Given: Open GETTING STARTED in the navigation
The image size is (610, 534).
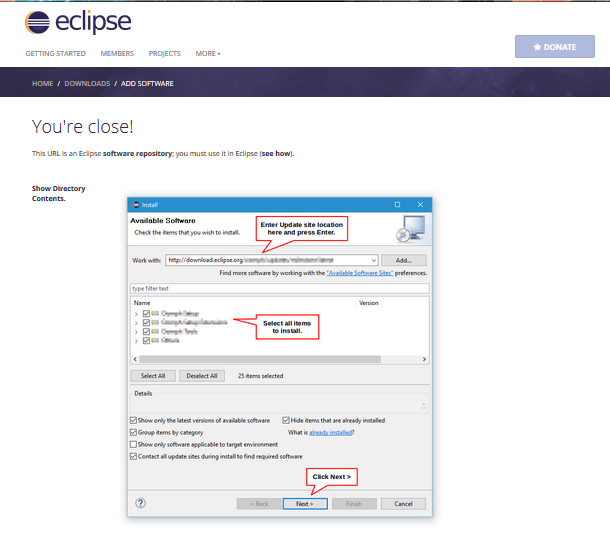Looking at the screenshot, I should point(56,53).
